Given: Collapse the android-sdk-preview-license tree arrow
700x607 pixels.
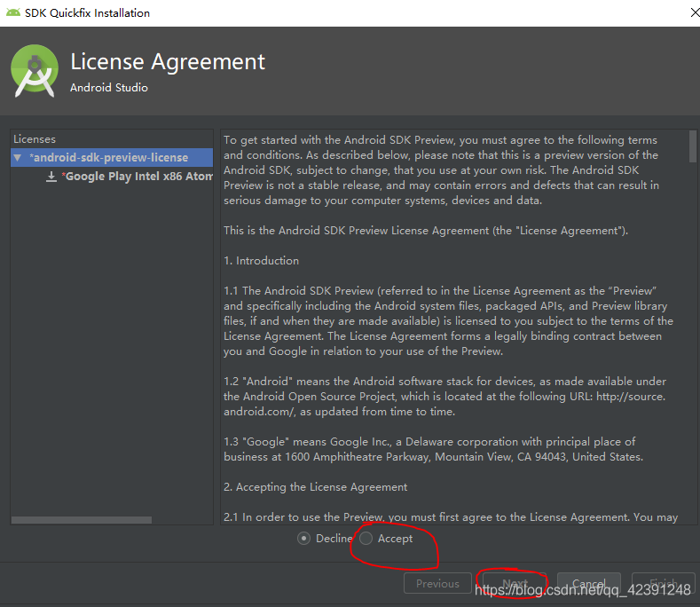Looking at the screenshot, I should tap(18, 157).
